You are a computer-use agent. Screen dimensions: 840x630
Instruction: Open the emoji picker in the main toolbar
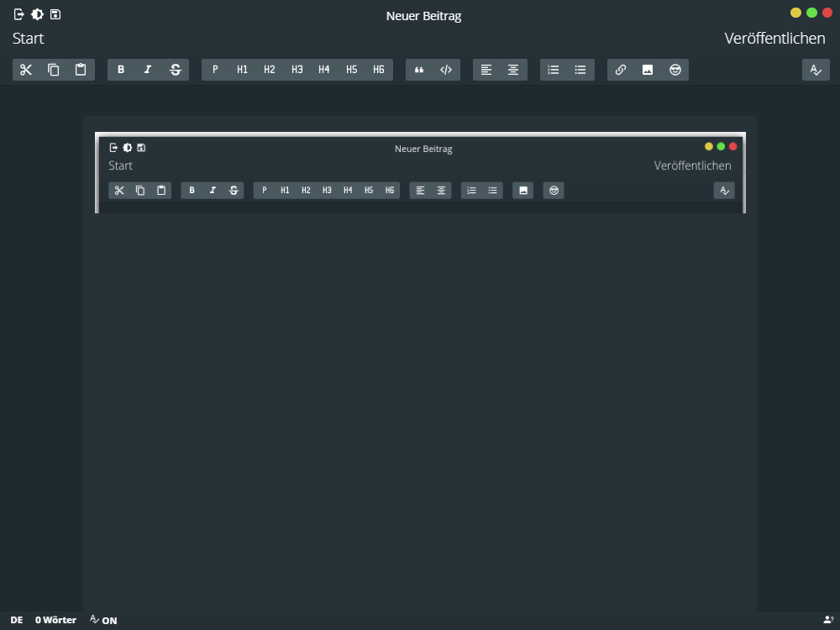click(x=675, y=70)
